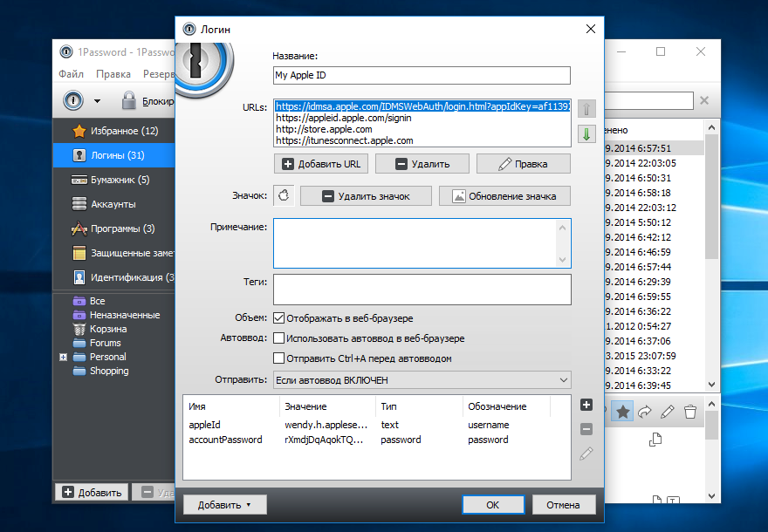768x532 pixels.
Task: Click into the 'Название' name field
Action: pos(422,75)
